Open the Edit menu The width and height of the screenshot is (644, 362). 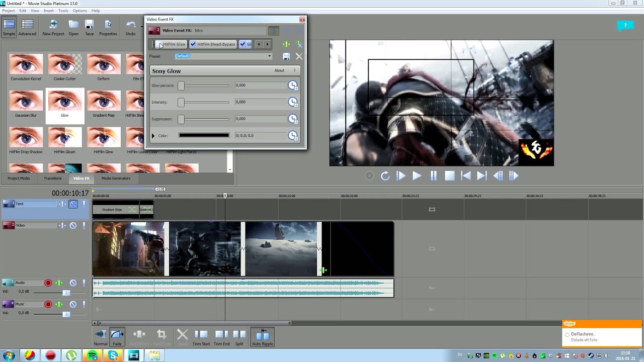point(23,11)
